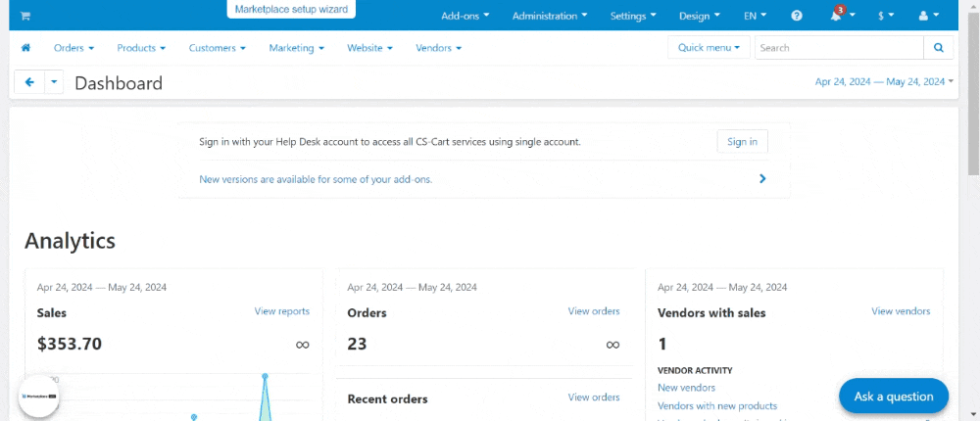The height and width of the screenshot is (421, 980).
Task: Focus the Search input field
Action: (x=840, y=47)
